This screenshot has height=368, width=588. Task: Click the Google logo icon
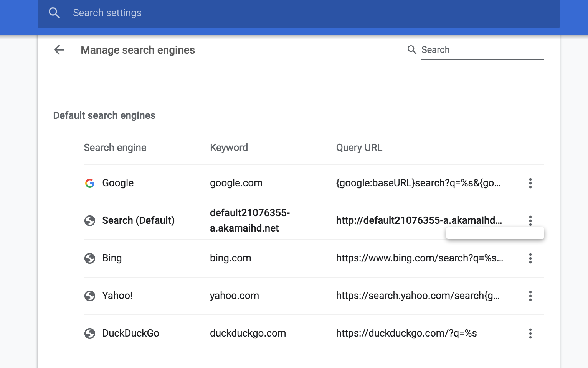[x=90, y=183]
